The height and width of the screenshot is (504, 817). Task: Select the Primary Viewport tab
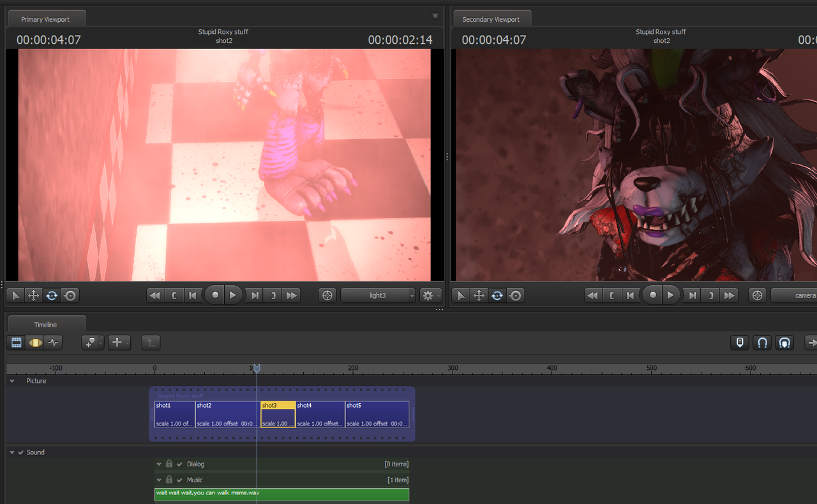[x=45, y=19]
